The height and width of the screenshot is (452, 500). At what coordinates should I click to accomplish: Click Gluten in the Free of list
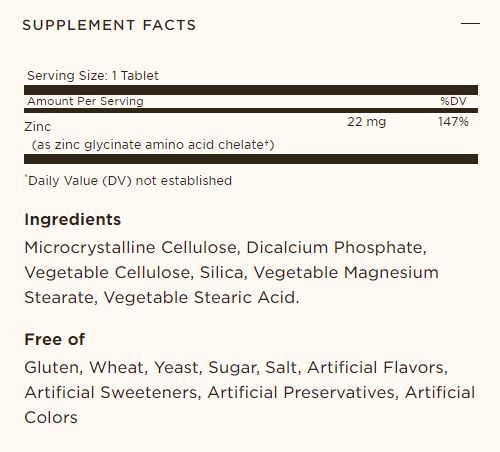click(51, 367)
